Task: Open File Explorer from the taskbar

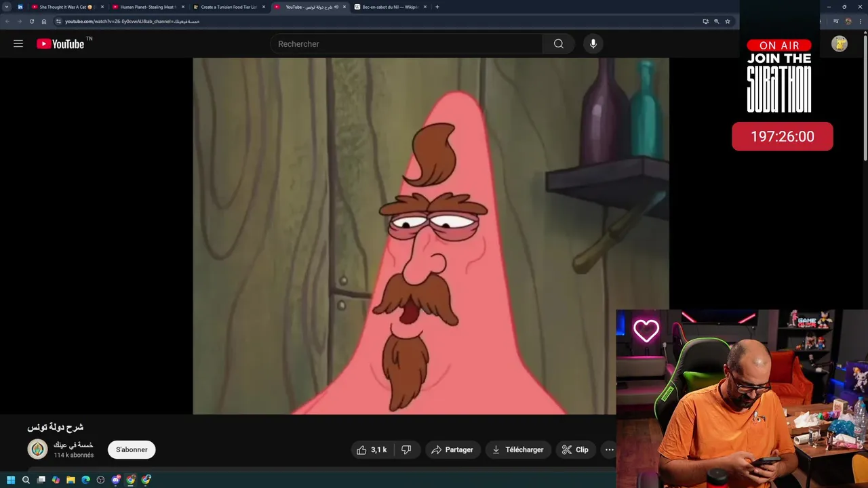Action: 71,480
